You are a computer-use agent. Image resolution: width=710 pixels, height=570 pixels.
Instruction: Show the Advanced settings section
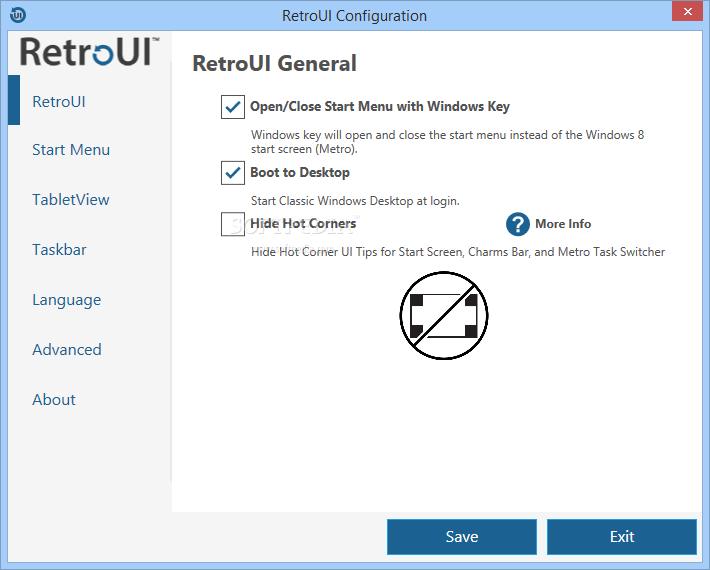[67, 350]
